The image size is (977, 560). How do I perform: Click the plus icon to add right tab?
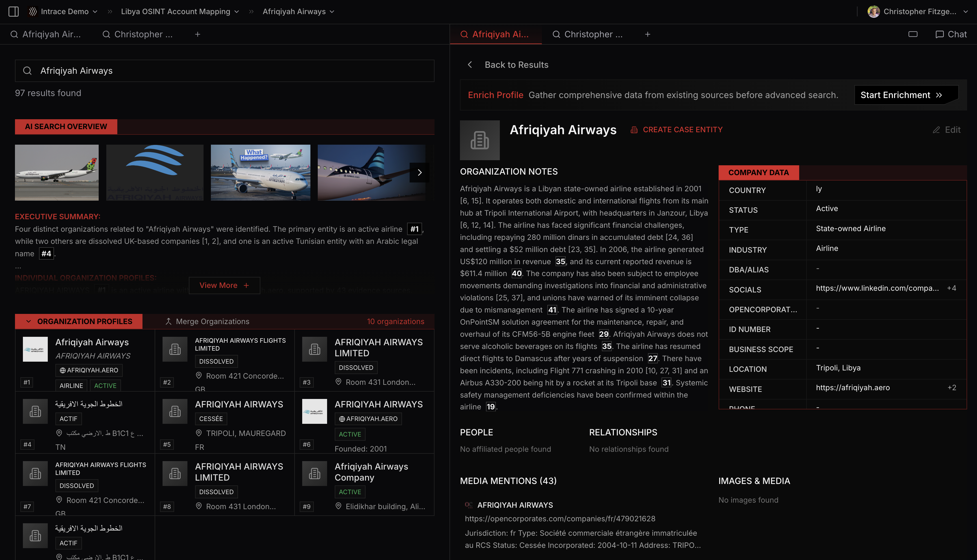(x=648, y=34)
